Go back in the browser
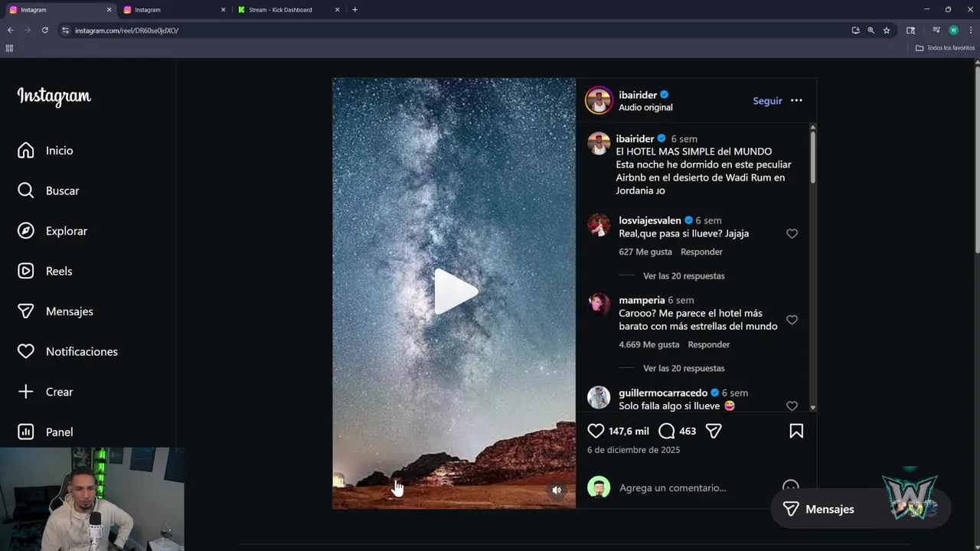 pyautogui.click(x=10, y=31)
